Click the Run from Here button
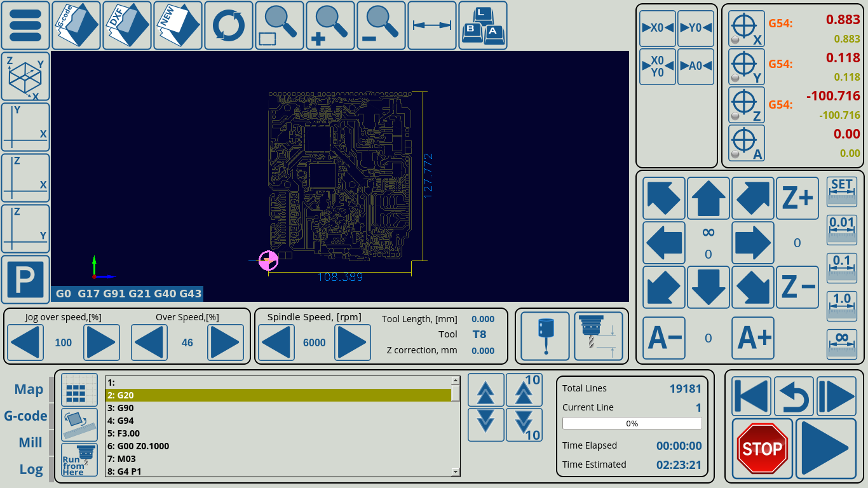The image size is (868, 488). point(78,459)
